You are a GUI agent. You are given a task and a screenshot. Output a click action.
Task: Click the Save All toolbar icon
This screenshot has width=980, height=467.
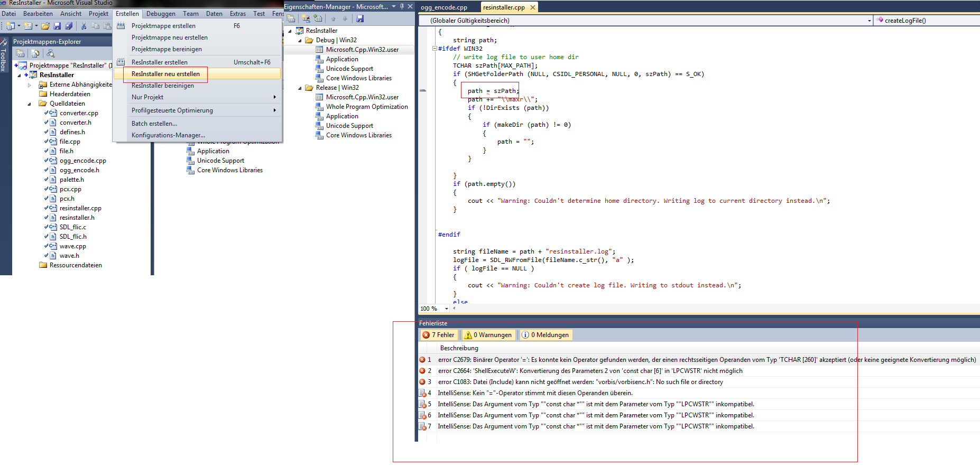point(69,26)
